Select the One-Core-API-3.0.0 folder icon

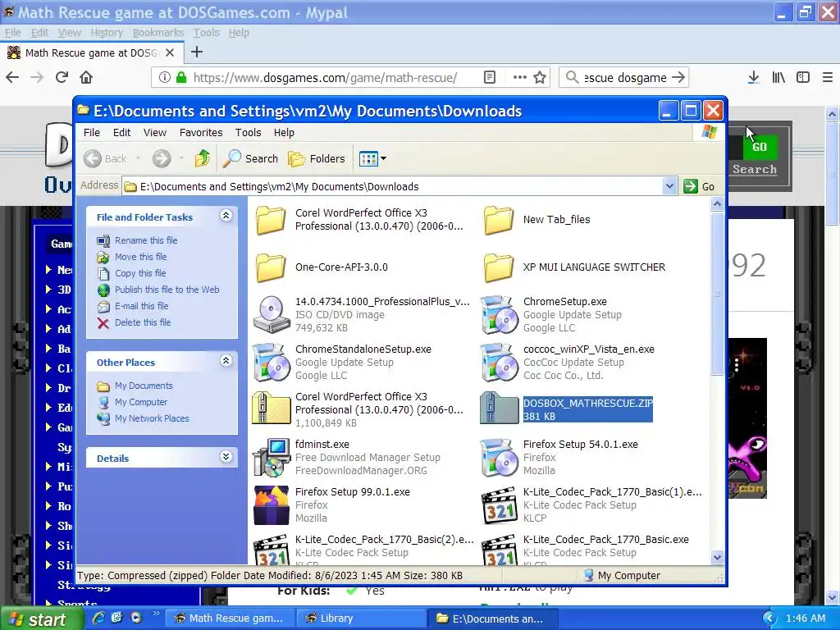click(x=271, y=267)
